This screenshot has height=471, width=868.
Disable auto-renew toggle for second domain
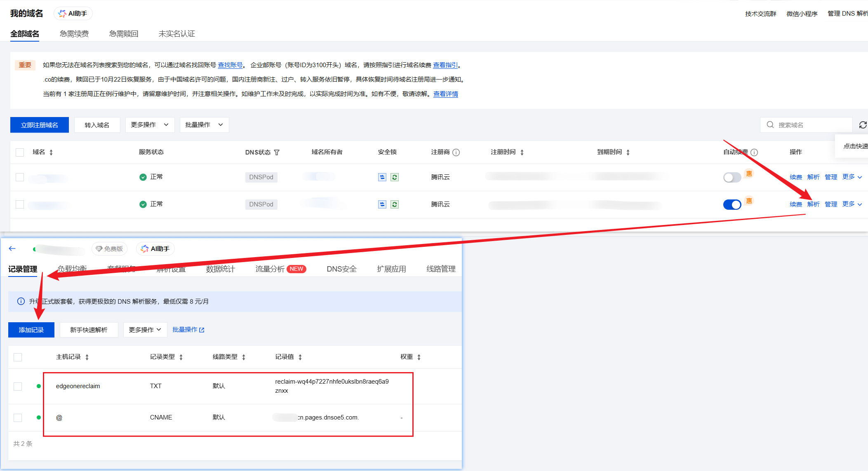coord(732,204)
